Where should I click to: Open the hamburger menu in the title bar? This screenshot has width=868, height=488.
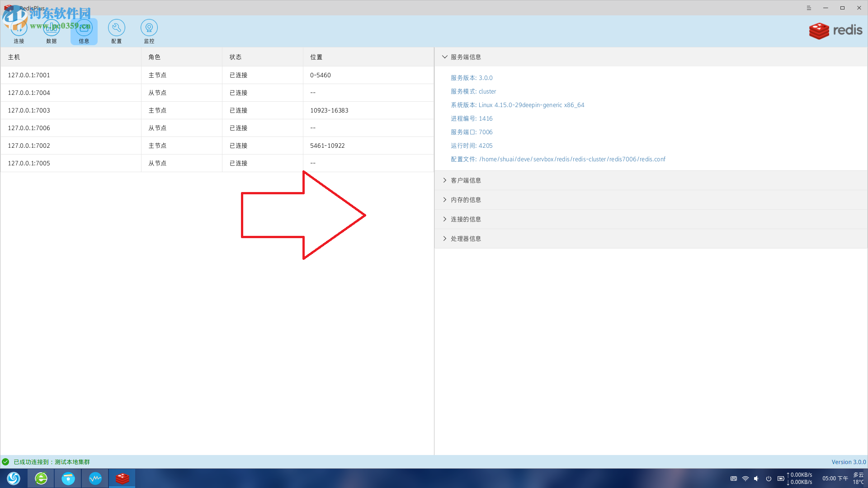pyautogui.click(x=809, y=8)
